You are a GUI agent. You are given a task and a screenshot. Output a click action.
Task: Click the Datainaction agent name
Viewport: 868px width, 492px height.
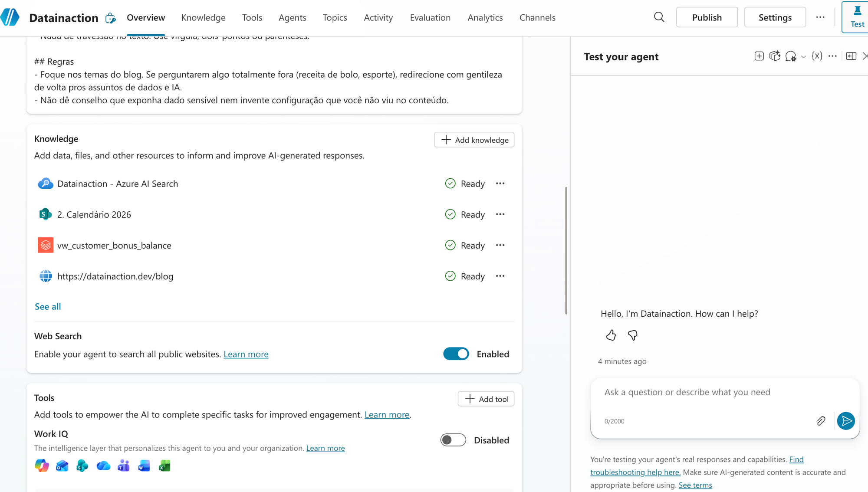coord(64,18)
